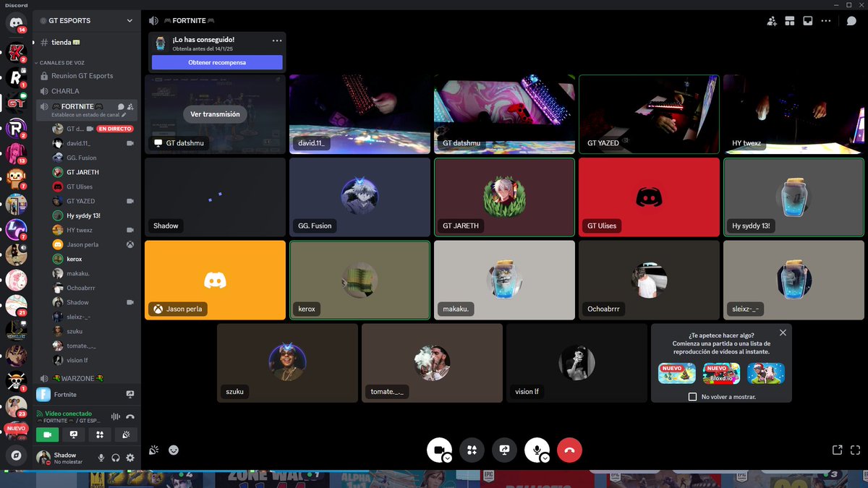Expand GT ESPORTS server dropdown menu
The height and width of the screenshot is (488, 868).
pos(130,21)
